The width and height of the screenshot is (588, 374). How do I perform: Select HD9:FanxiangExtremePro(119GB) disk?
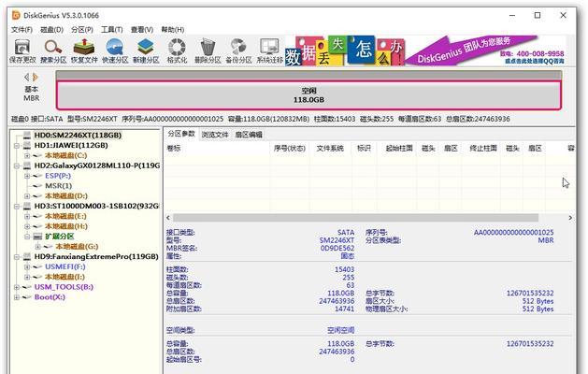click(96, 256)
